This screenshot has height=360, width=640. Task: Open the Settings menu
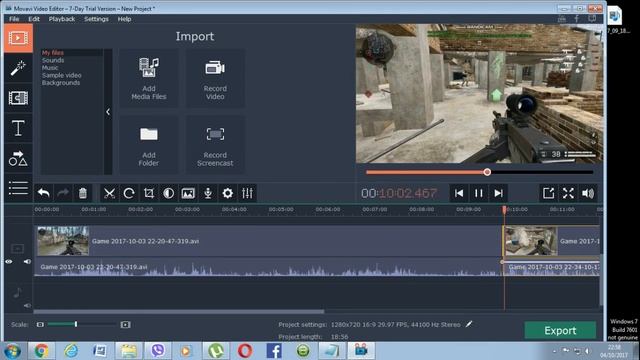tap(96, 19)
